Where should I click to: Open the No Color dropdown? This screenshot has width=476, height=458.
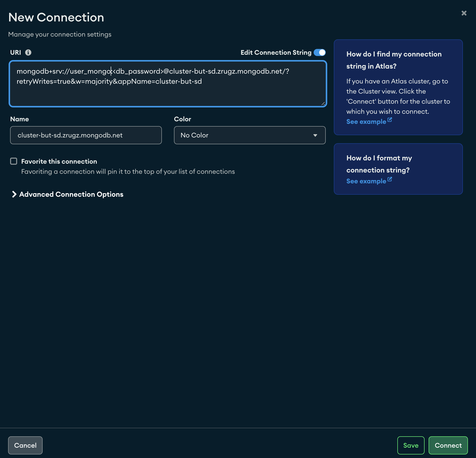pyautogui.click(x=250, y=135)
